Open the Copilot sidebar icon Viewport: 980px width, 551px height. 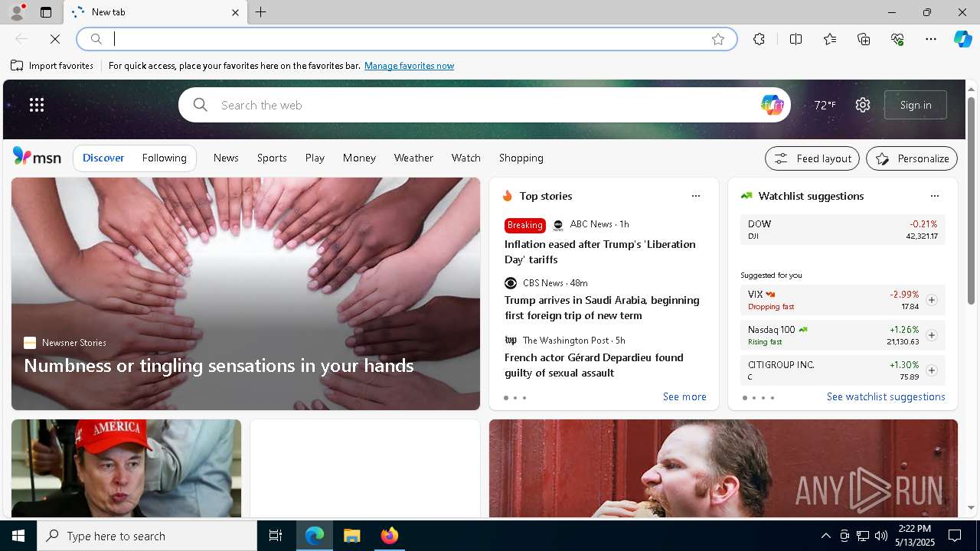coord(963,39)
